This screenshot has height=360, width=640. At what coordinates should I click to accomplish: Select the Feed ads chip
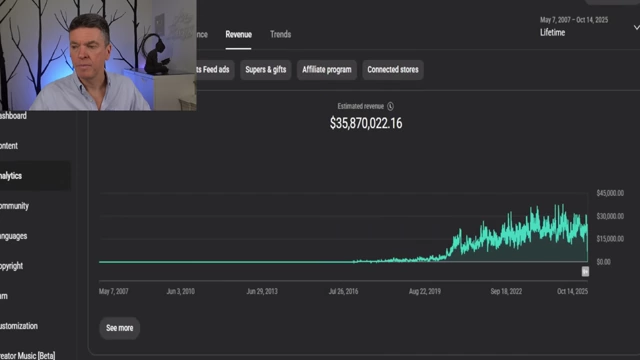(x=215, y=70)
